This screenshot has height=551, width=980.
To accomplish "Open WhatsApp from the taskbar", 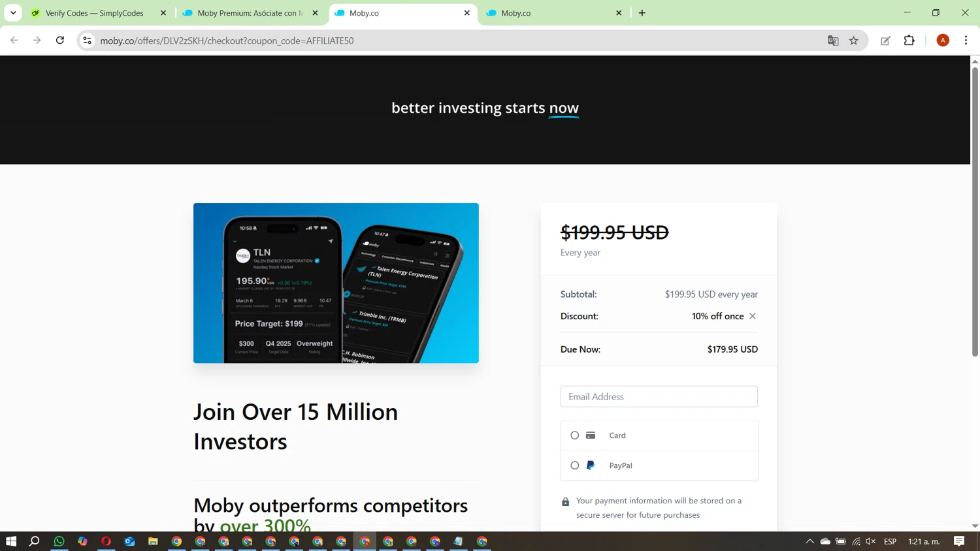I will pyautogui.click(x=59, y=541).
